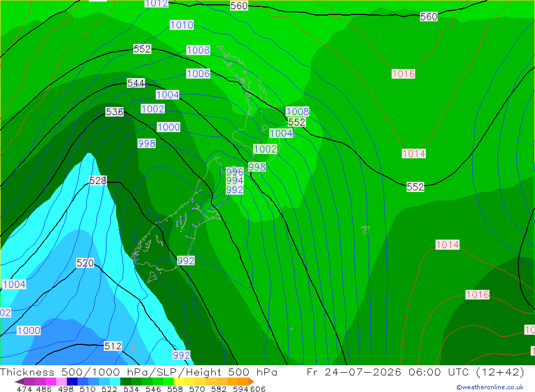This screenshot has width=535, height=392.
Task: Click the light pink legend swatch
Action: pyautogui.click(x=62, y=381)
